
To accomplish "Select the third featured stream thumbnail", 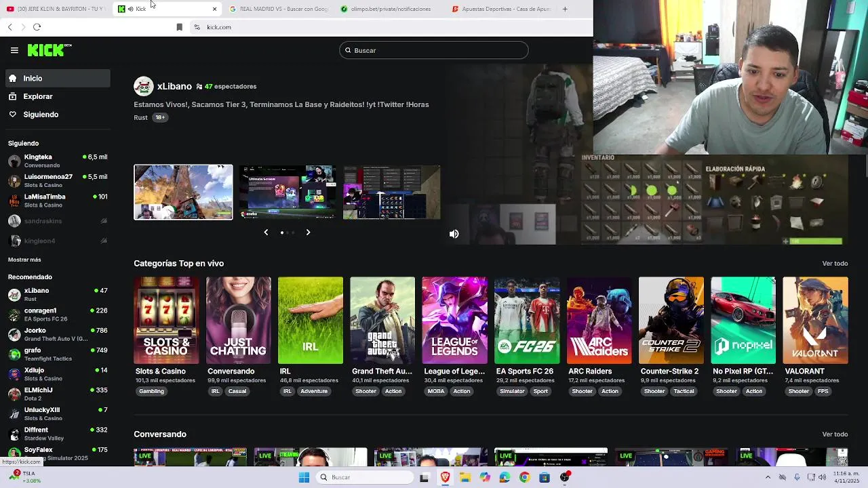I will (391, 192).
